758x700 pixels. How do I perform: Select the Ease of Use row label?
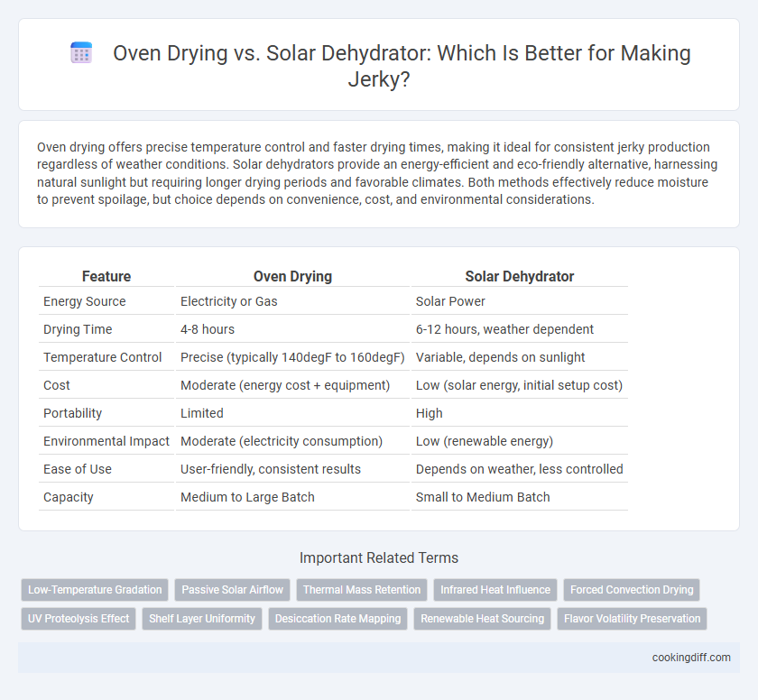click(x=78, y=470)
